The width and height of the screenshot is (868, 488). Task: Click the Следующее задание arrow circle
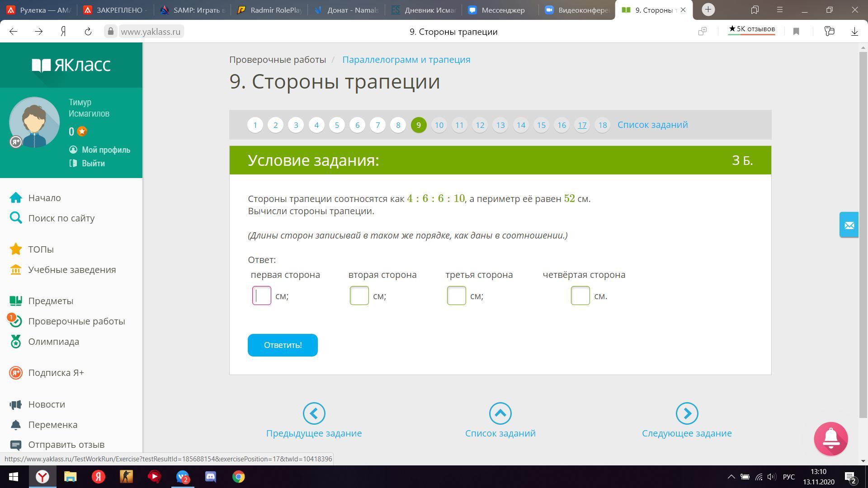[687, 413]
